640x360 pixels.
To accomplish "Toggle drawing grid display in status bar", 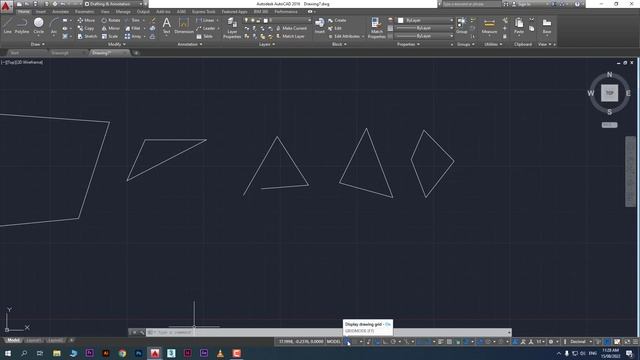I will click(x=347, y=342).
